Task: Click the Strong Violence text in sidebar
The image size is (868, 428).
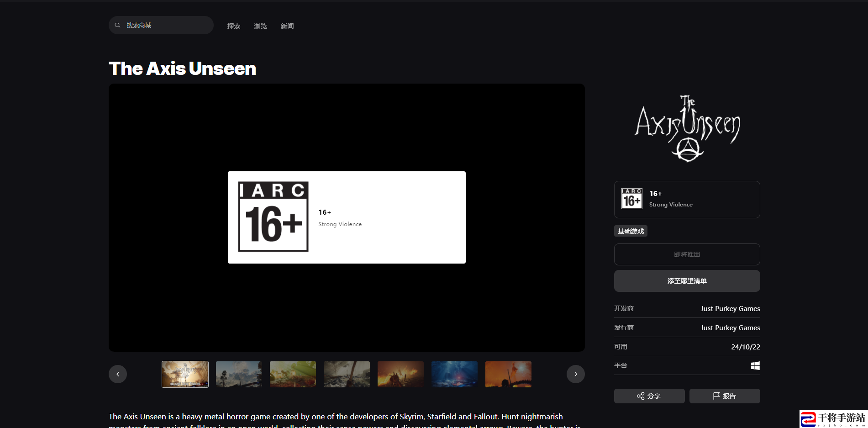Action: pyautogui.click(x=671, y=205)
